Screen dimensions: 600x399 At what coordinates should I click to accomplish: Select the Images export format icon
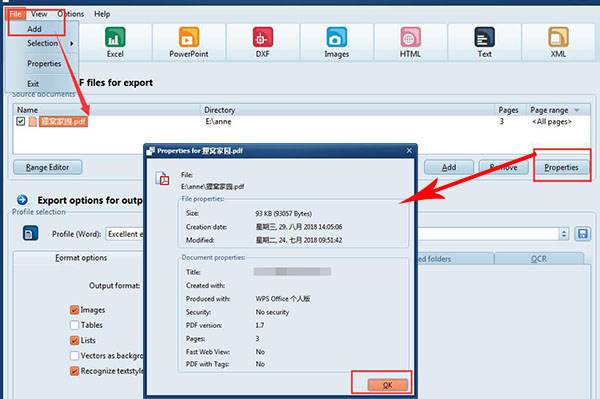coord(336,37)
